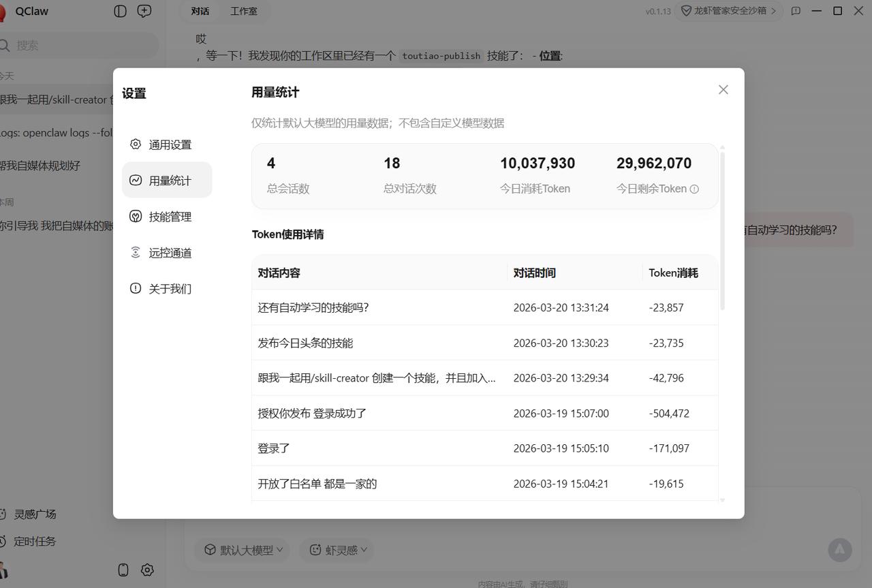872x588 pixels.
Task: Open 关于我们 section
Action: (x=169, y=288)
